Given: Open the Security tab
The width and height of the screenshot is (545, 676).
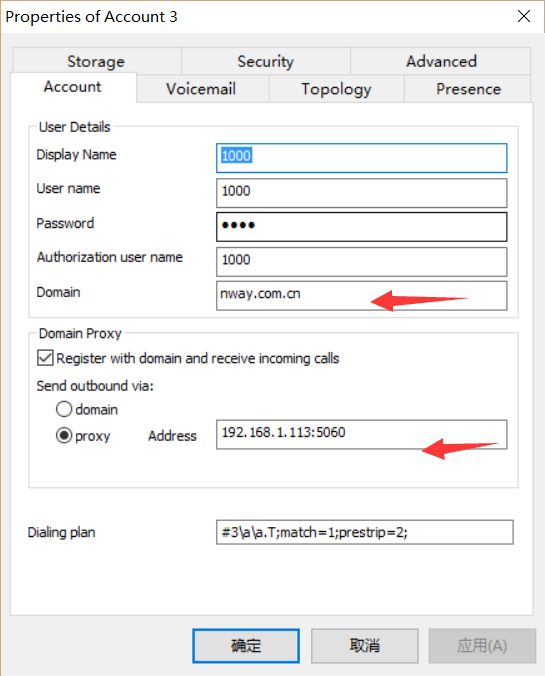Looking at the screenshot, I should point(266,61).
